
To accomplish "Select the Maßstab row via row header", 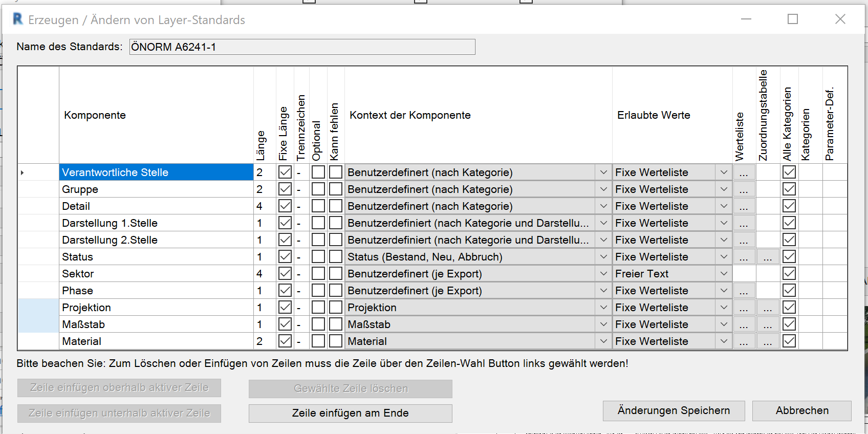I will coord(38,324).
